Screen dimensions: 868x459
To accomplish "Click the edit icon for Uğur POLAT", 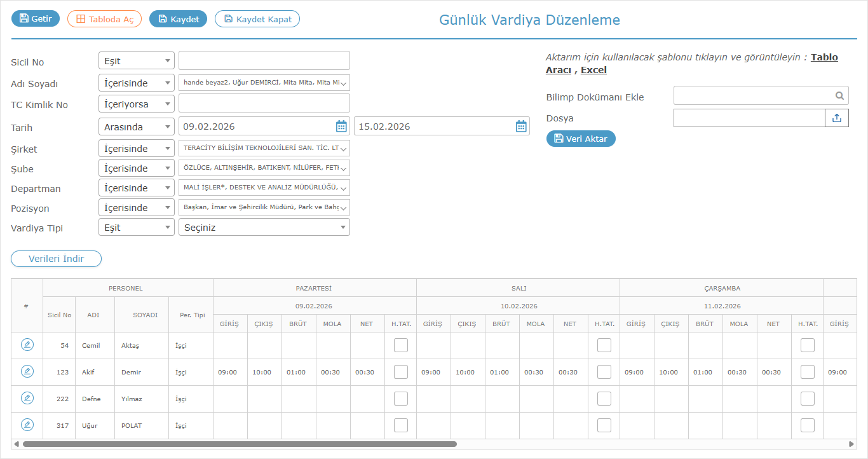I will click(x=27, y=425).
